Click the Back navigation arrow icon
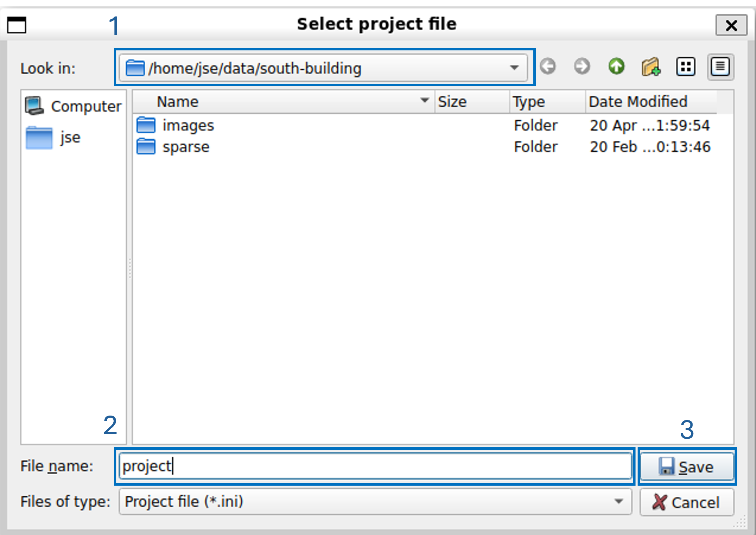The image size is (756, 535). 548,67
